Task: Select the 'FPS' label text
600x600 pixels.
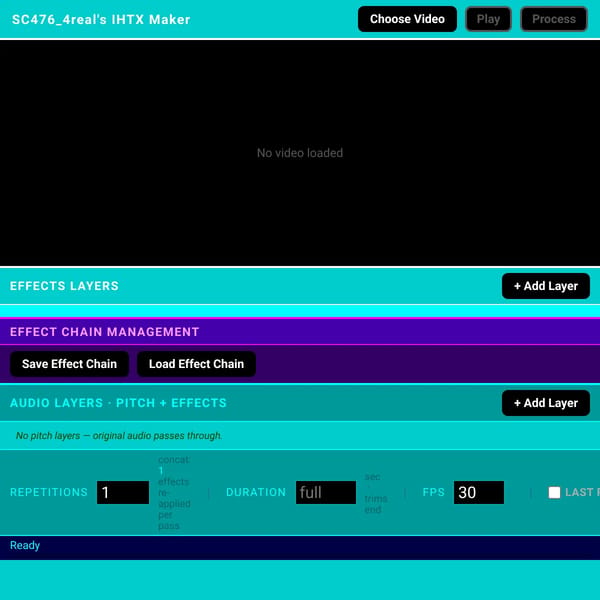Action: [x=434, y=492]
